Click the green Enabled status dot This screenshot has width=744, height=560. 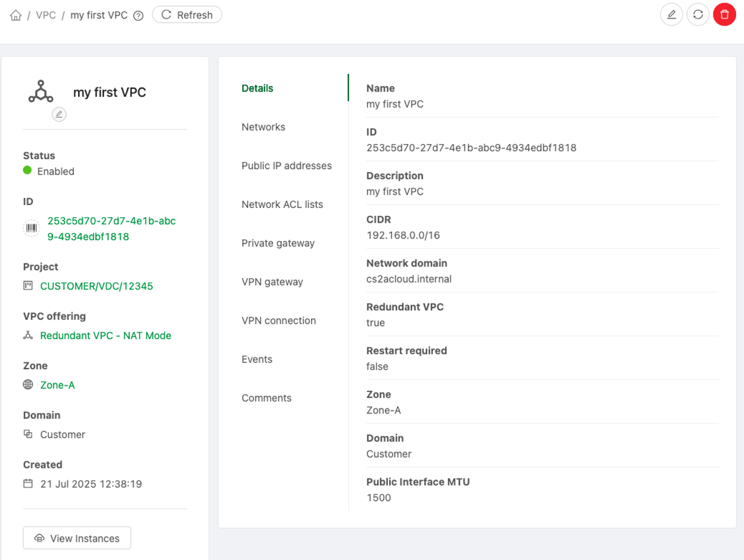pyautogui.click(x=27, y=171)
